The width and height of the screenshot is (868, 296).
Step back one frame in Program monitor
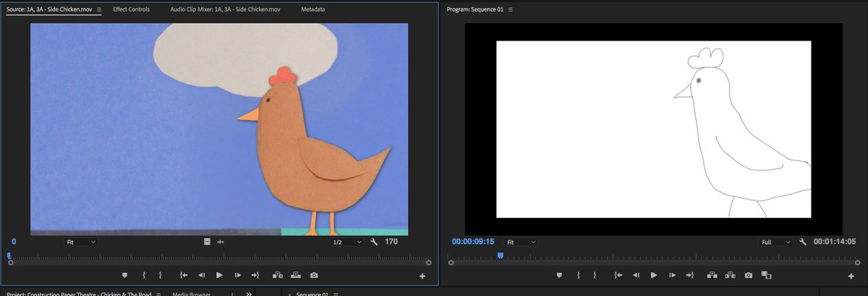[x=636, y=275]
